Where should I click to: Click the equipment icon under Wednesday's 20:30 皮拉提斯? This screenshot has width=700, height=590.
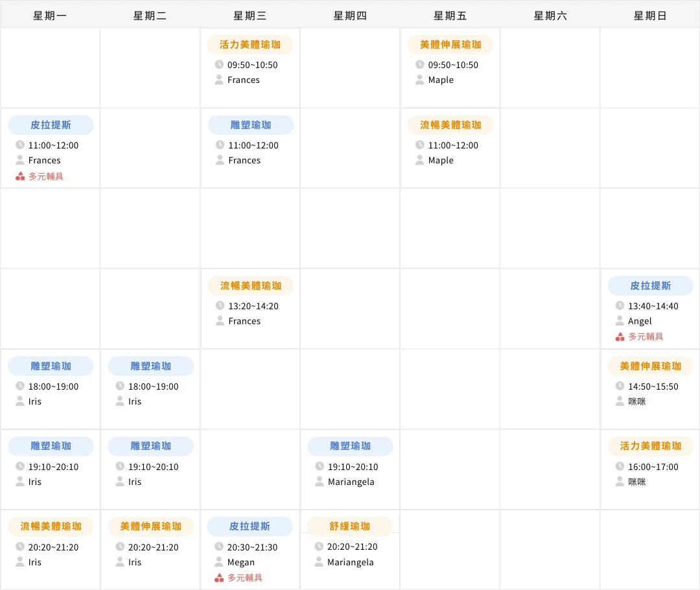click(220, 577)
